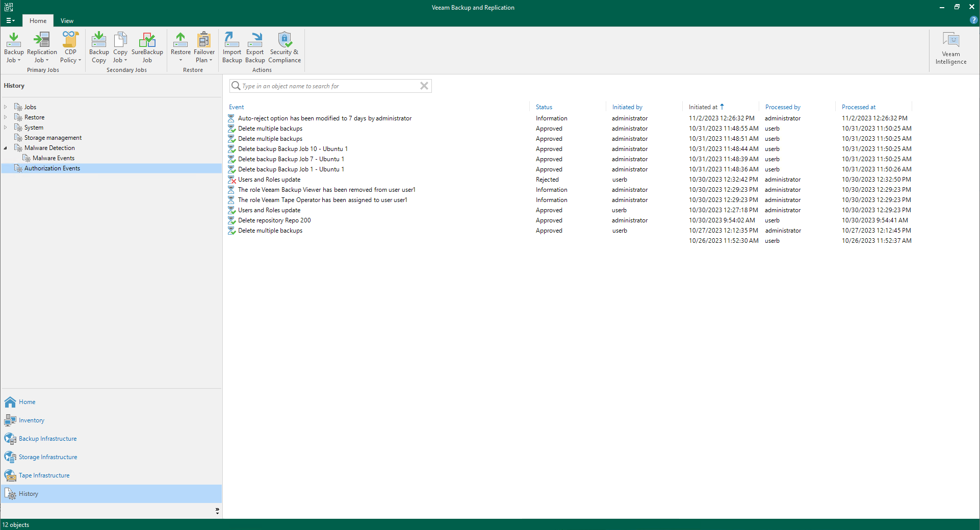Select 'Delete backup Backup Job 10 - Ubuntu 1' event
Image resolution: width=980 pixels, height=530 pixels.
293,149
